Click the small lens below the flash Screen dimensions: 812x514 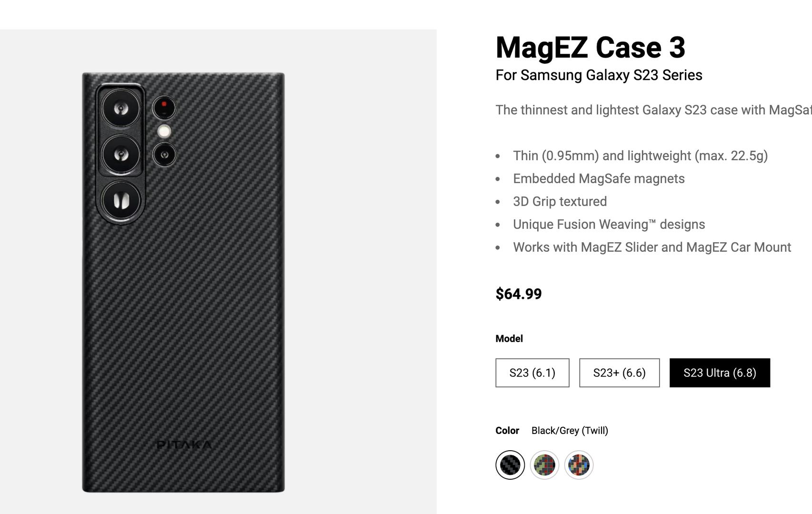point(164,155)
